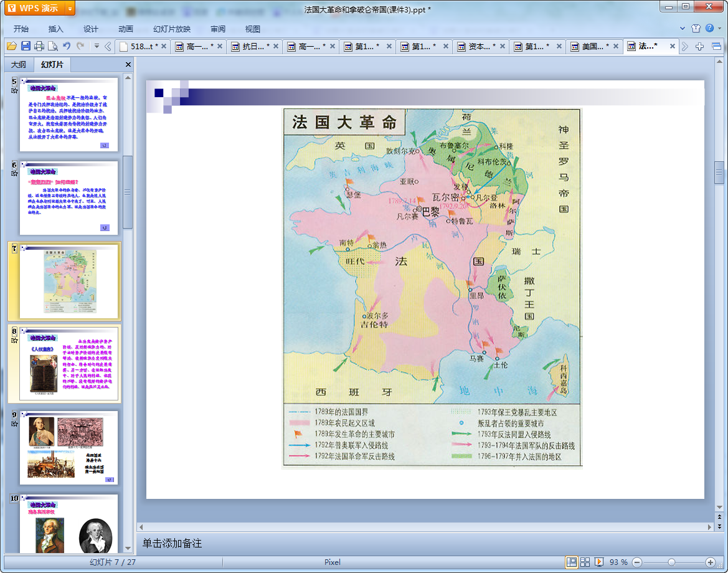Screen dimensions: 728x573
Task: Collapse the ribbon using the chevron arrow
Action: 683,29
